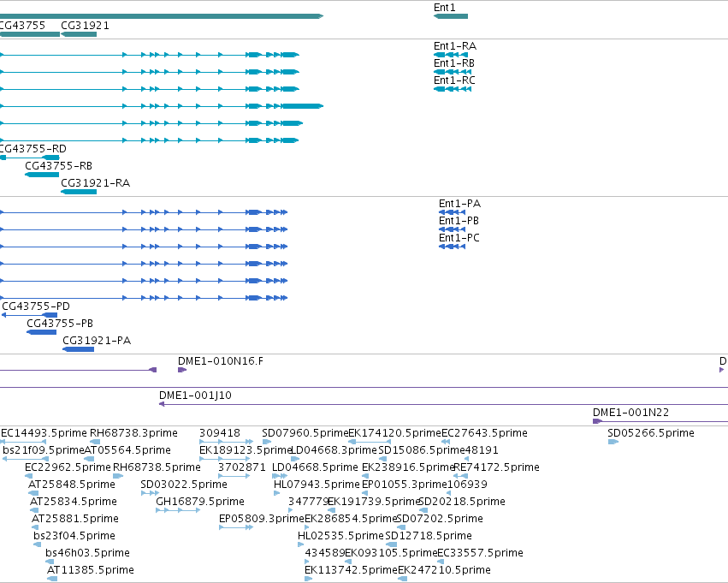Choose EST EP01055.3prime
Screen dimensions: 728x583
pos(405,485)
